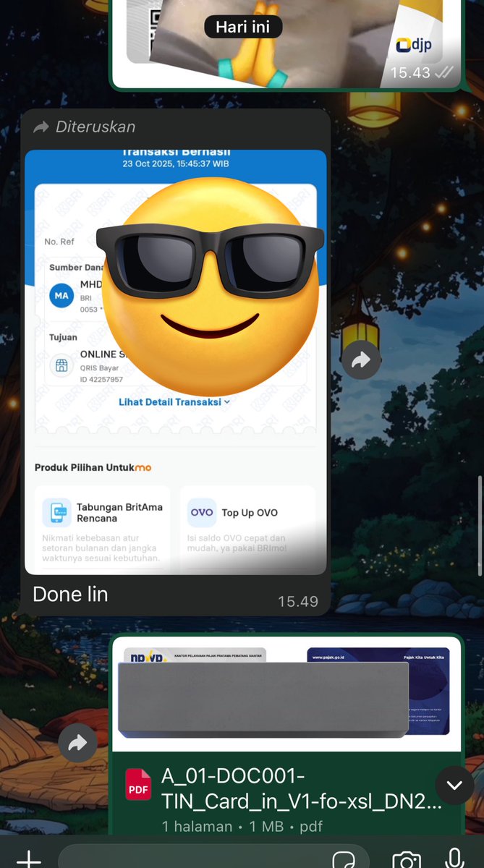Tap the 15.49 message timestamp
484x868 pixels.
(x=297, y=601)
